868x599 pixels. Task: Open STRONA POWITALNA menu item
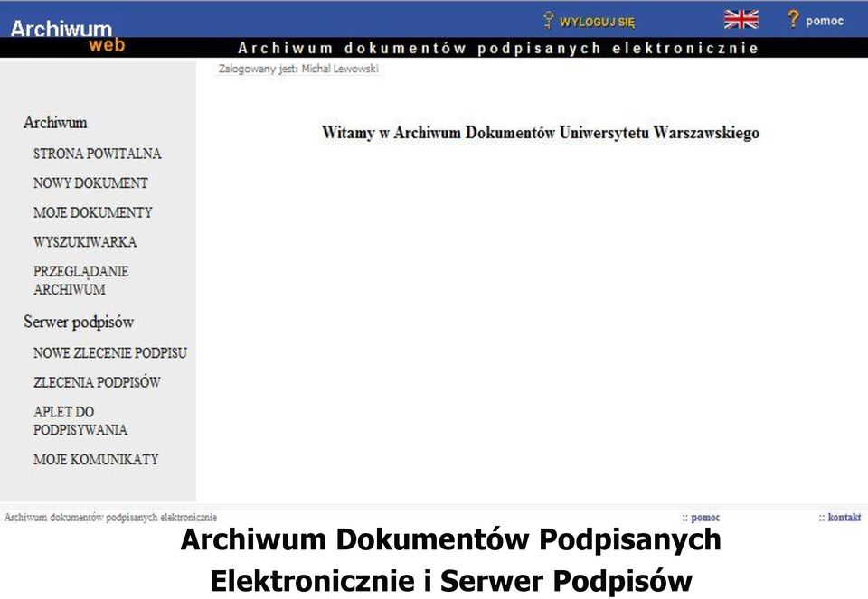pos(97,154)
